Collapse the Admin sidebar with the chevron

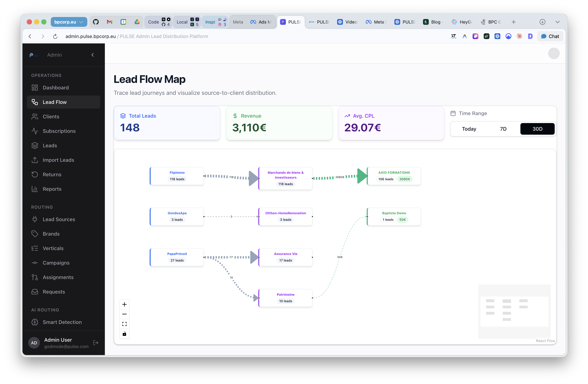93,55
